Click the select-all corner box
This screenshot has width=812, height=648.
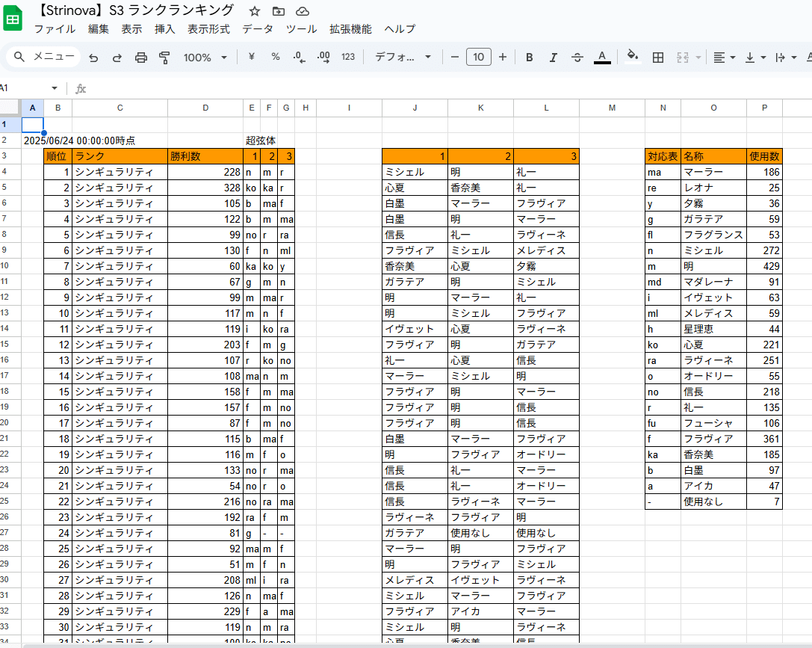[x=10, y=108]
